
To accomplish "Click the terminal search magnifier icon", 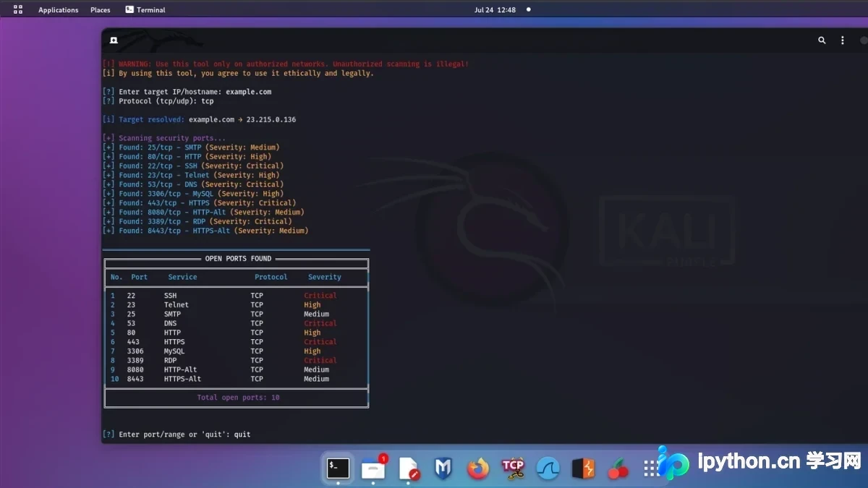I will 822,40.
